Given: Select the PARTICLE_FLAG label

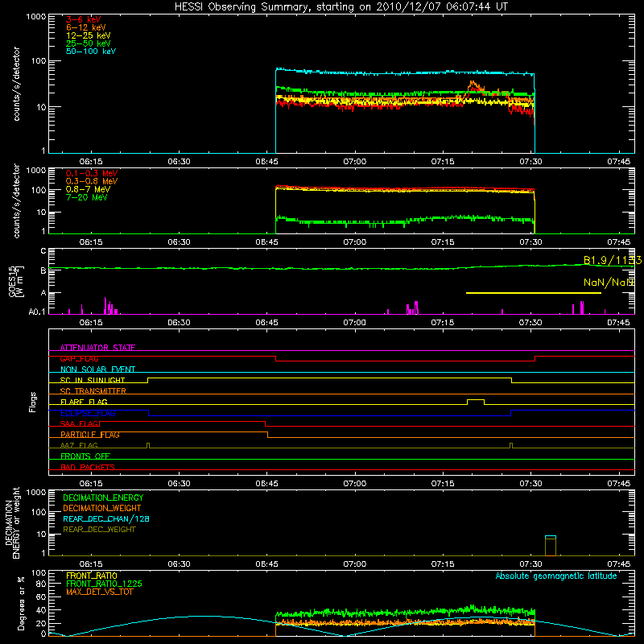Looking at the screenshot, I should tap(90, 435).
